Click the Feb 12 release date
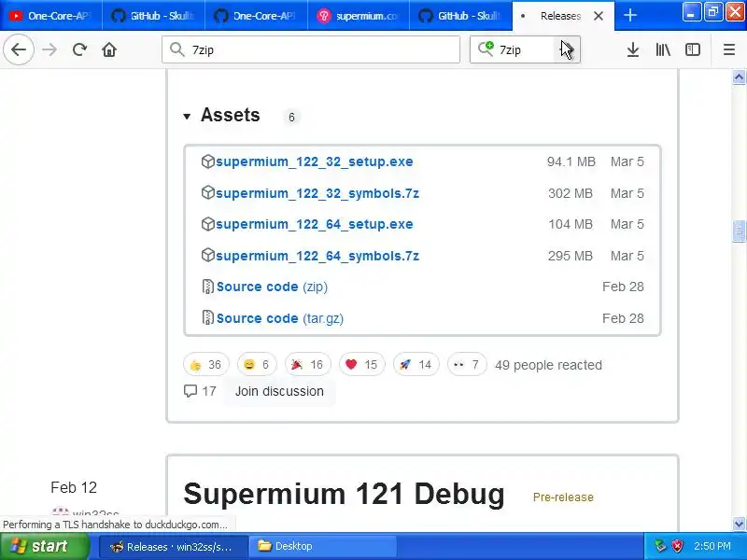Screen dimensions: 747x560 pyautogui.click(x=74, y=487)
